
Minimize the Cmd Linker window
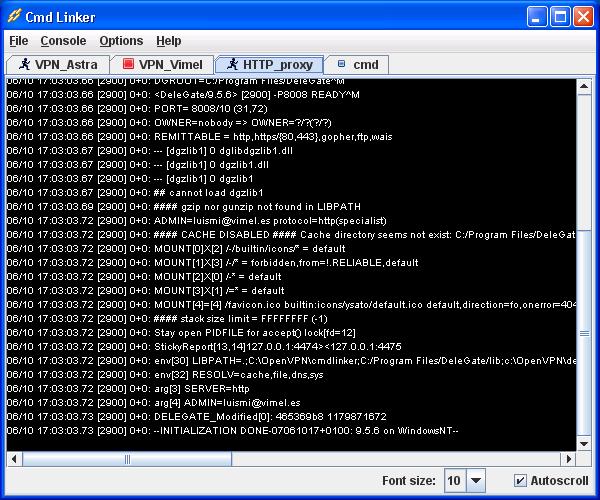(536, 17)
